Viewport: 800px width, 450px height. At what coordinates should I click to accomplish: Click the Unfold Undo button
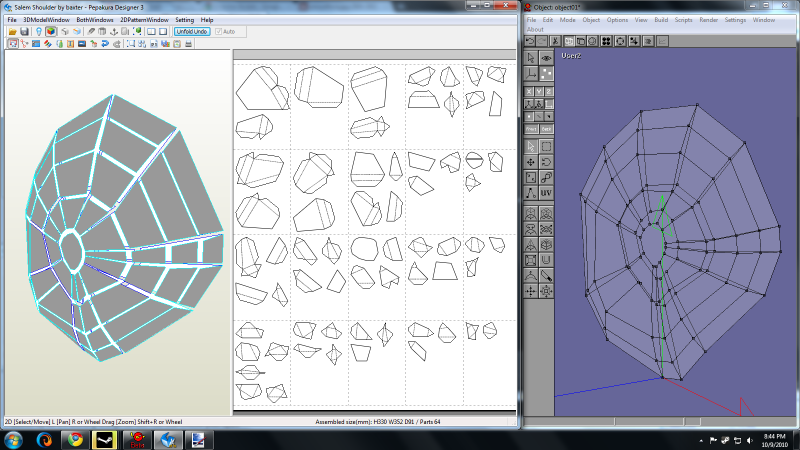tap(190, 31)
